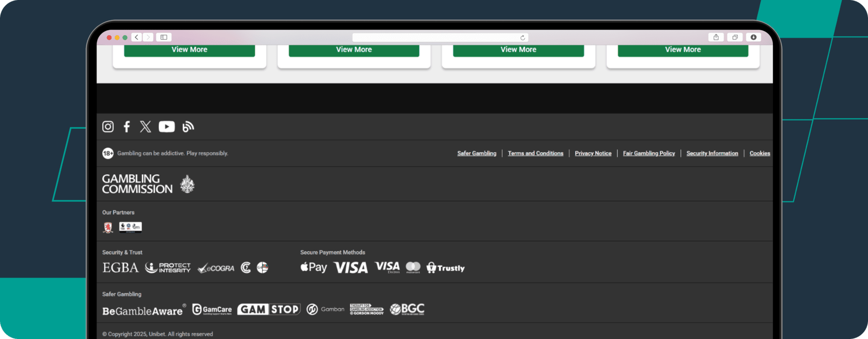Viewport: 868px width, 339px height.
Task: Click the GamCare logo
Action: pos(212,310)
